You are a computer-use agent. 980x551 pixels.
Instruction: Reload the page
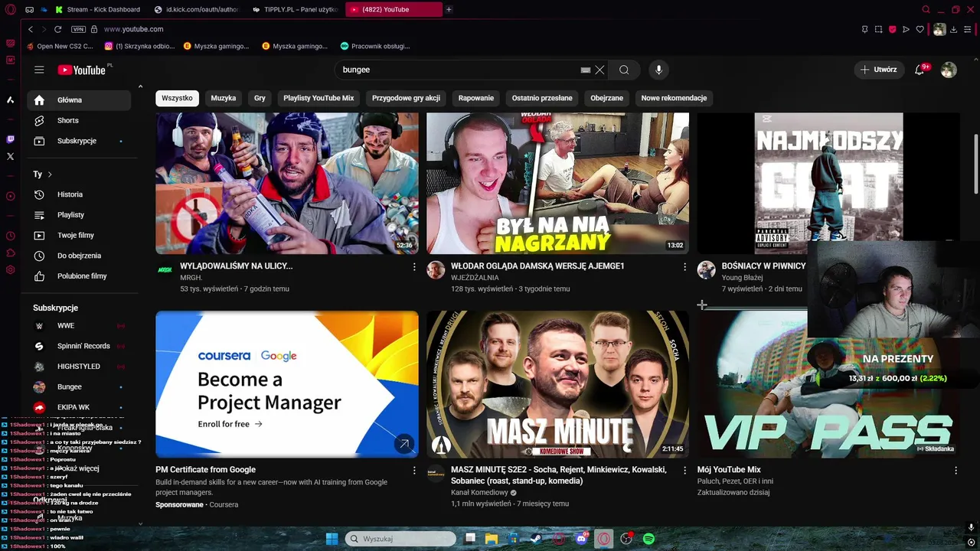[57, 29]
